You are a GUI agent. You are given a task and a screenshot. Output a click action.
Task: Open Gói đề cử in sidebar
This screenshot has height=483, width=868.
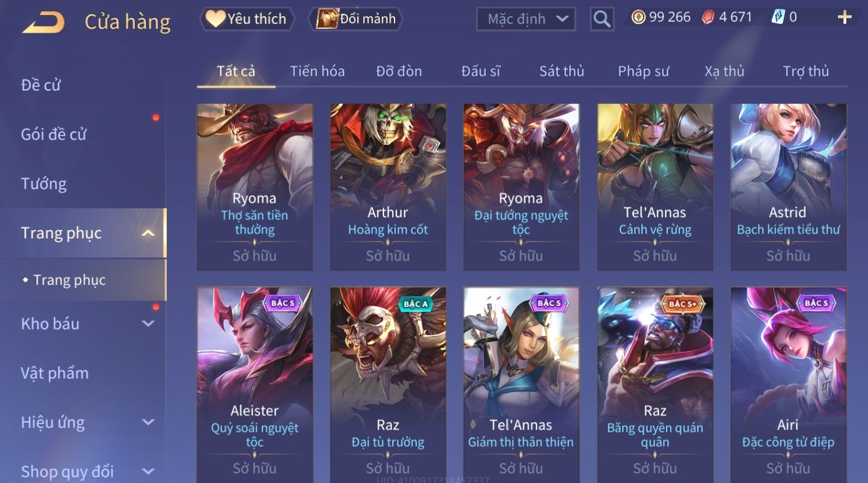pyautogui.click(x=54, y=134)
